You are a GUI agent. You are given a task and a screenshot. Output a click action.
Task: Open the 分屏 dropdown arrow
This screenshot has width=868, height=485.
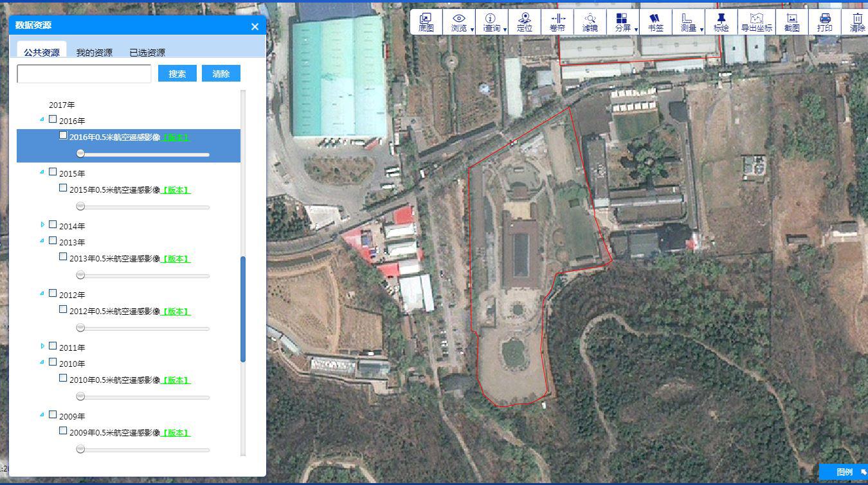(636, 30)
